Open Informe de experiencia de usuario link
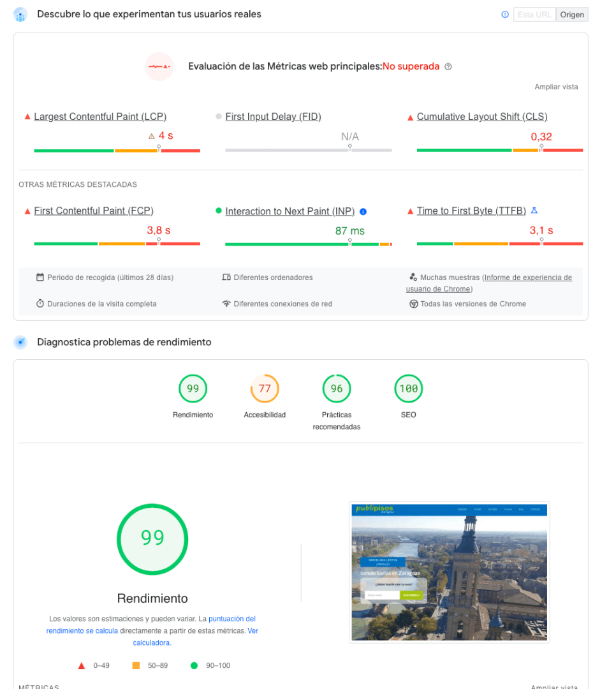 click(488, 283)
